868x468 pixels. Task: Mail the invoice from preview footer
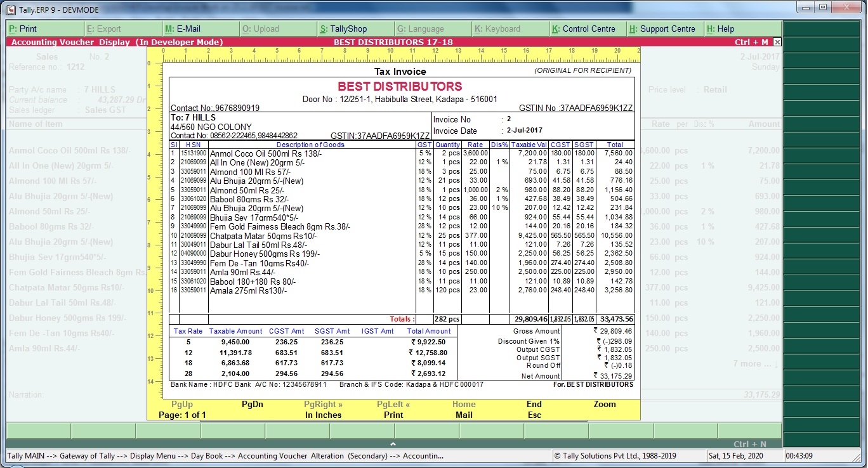464,415
